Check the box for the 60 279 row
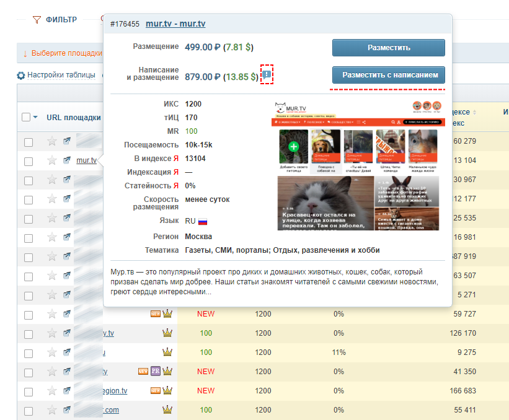509x420 pixels. pyautogui.click(x=29, y=142)
